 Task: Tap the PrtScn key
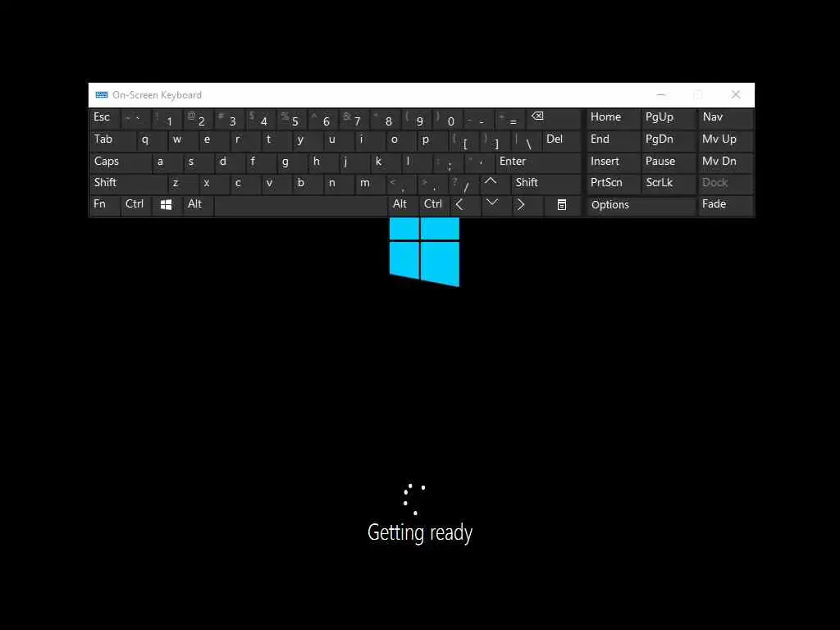point(613,183)
